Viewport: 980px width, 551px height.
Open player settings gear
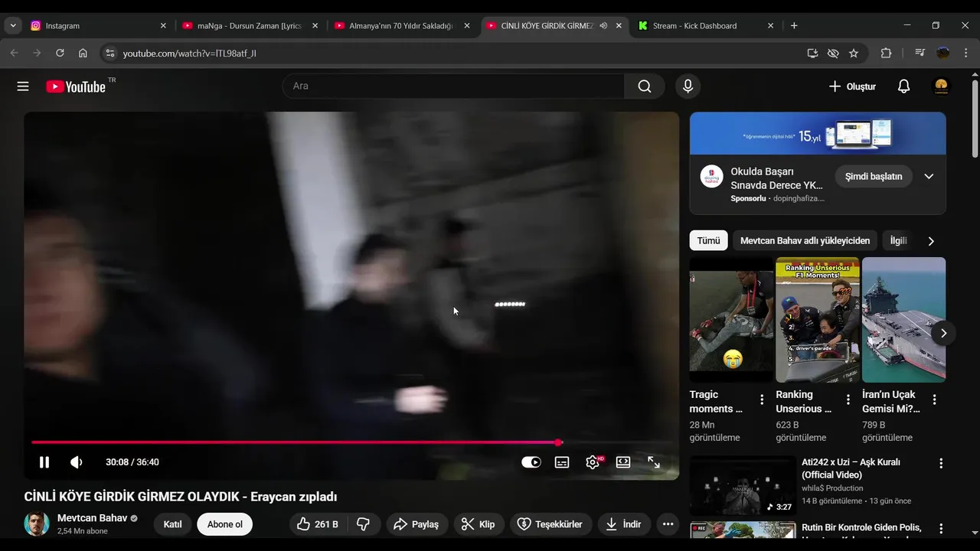pos(593,462)
